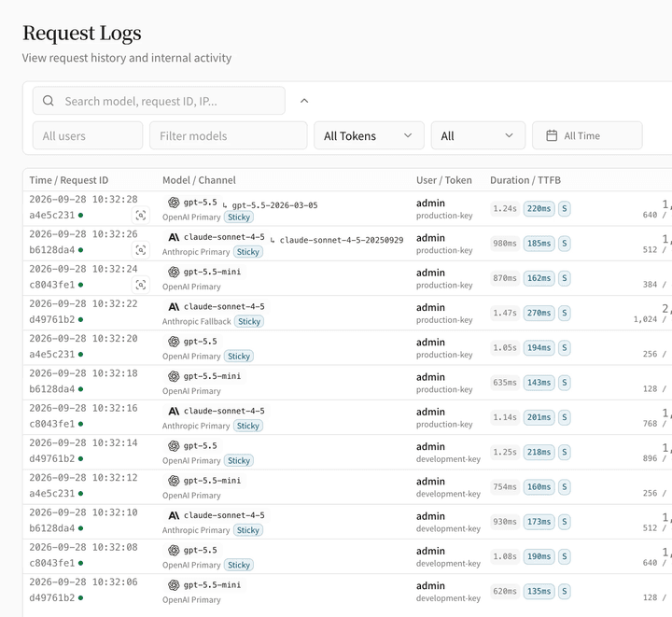Click Anthropic logo in the 10:32:26 row

point(174,237)
